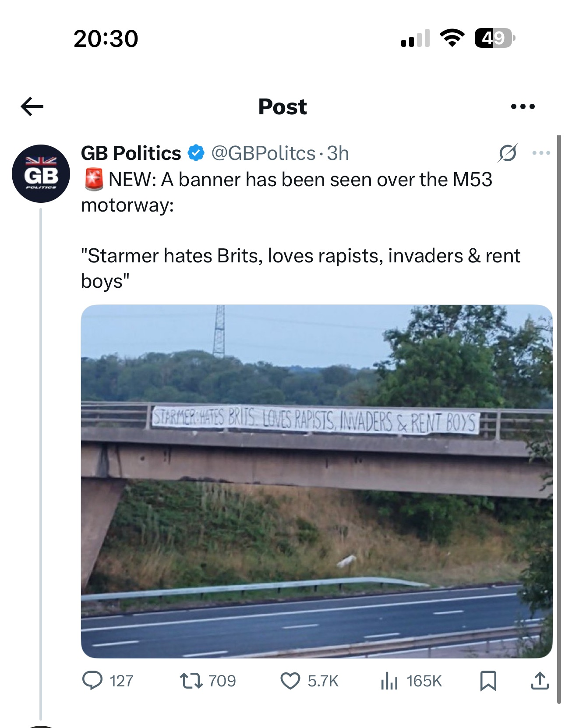
Task: Open the M53 banner photo
Action: (x=317, y=481)
